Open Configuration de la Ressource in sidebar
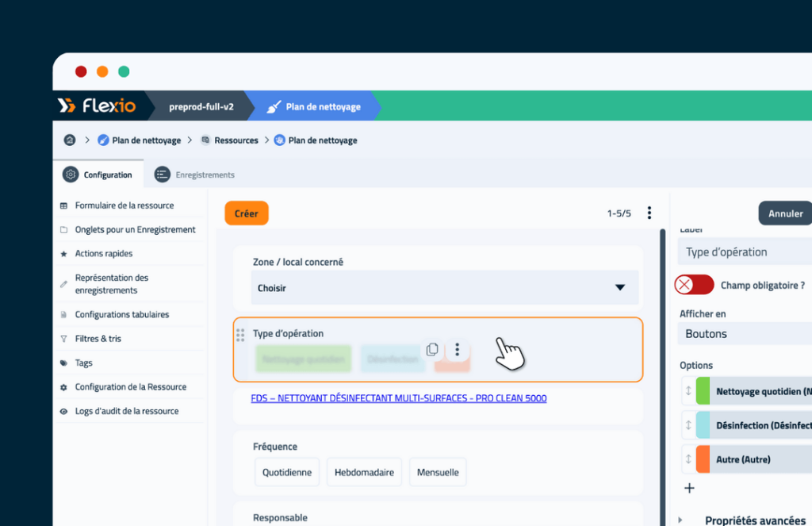Screen dimensions: 812x526 pos(130,387)
